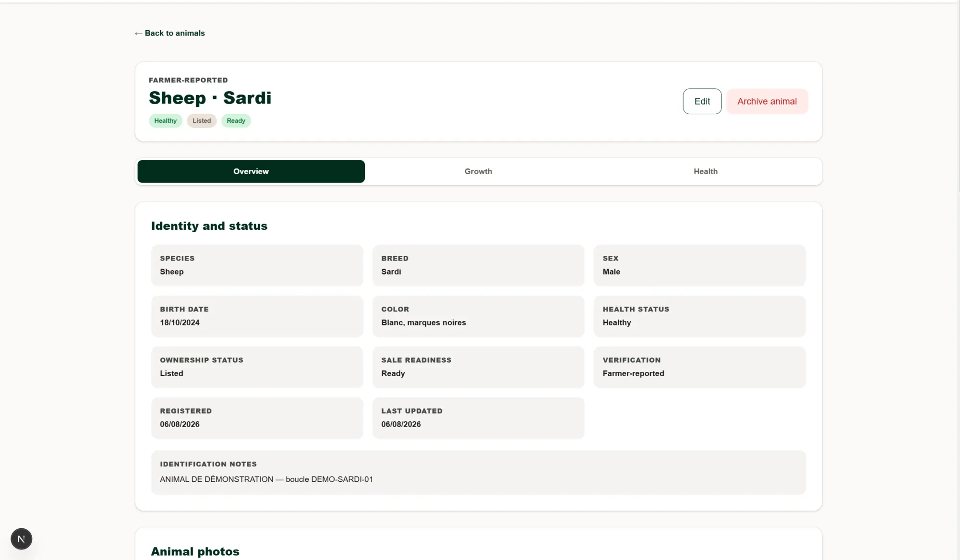
Task: Select the Species value Sheep
Action: (172, 272)
